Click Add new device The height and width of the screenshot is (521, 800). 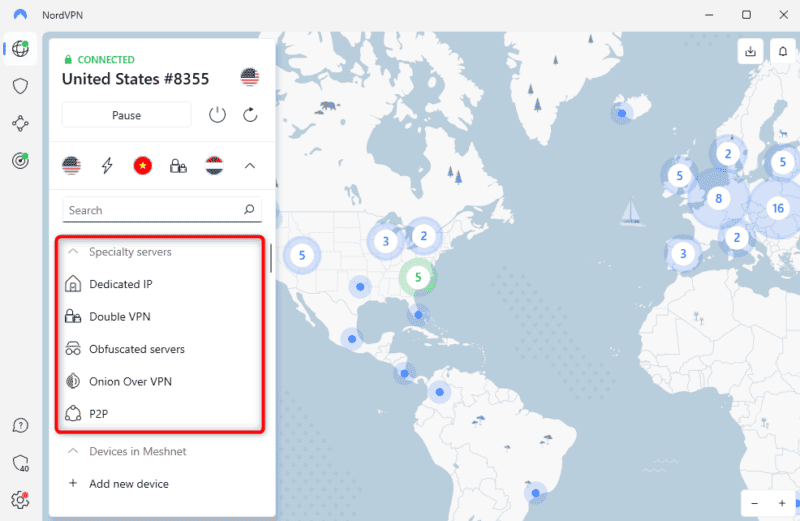129,484
